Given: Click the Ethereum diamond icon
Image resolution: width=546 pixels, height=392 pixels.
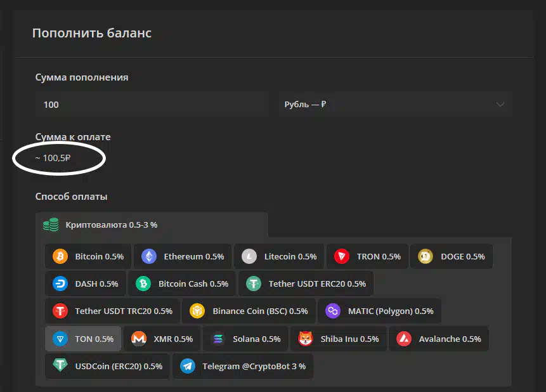Looking at the screenshot, I should tap(149, 257).
